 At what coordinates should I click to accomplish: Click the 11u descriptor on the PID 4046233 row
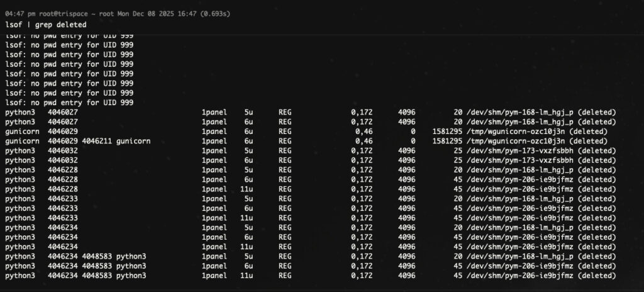pos(250,218)
